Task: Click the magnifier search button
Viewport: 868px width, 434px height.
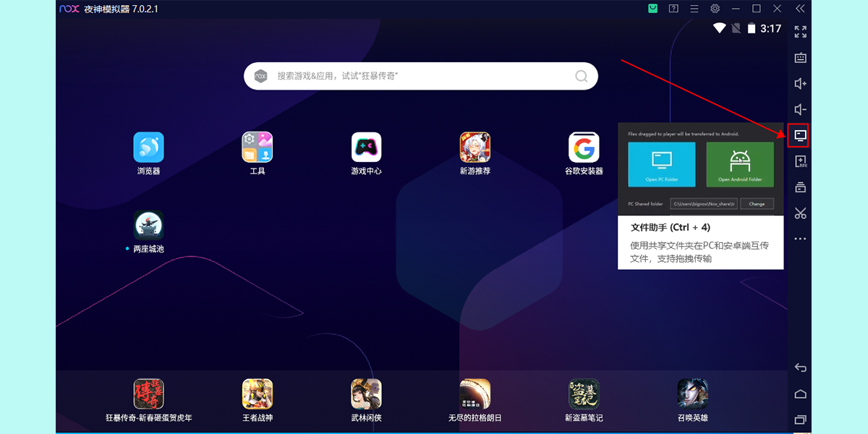Action: point(582,76)
